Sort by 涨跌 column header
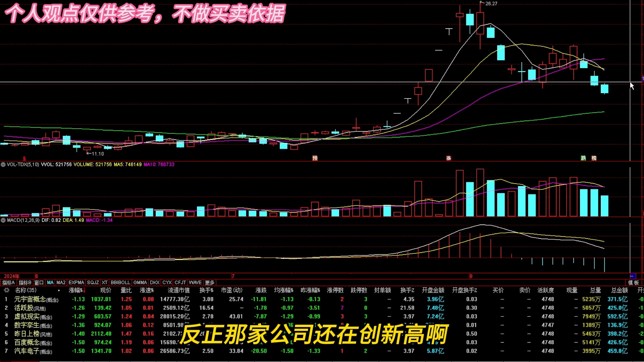The width and height of the screenshot is (644, 362). 261,290
